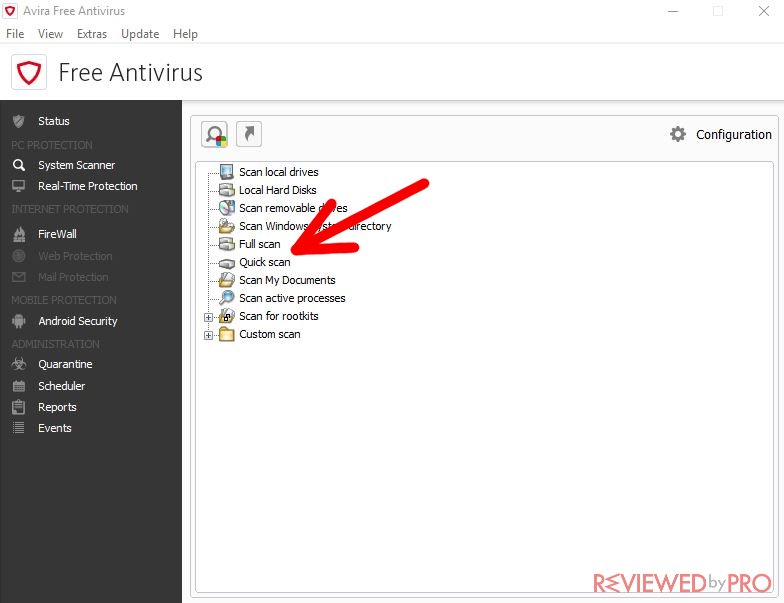Viewport: 784px width, 603px height.
Task: Open Scheduler section
Action: pos(62,386)
